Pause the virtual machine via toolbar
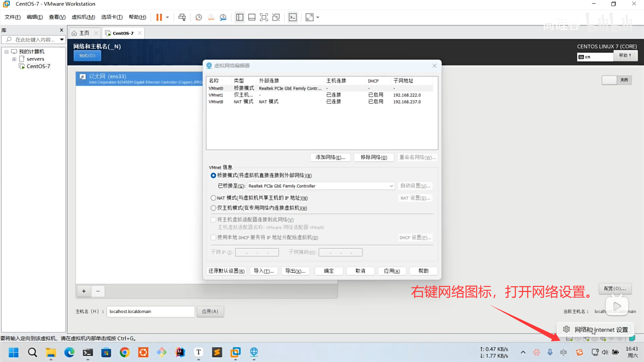Image resolution: width=644 pixels, height=362 pixels. (x=159, y=17)
